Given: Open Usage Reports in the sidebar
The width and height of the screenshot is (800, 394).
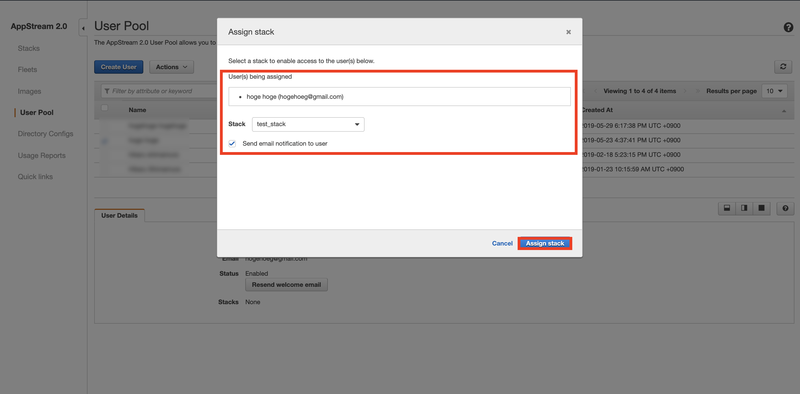Looking at the screenshot, I should tap(41, 155).
